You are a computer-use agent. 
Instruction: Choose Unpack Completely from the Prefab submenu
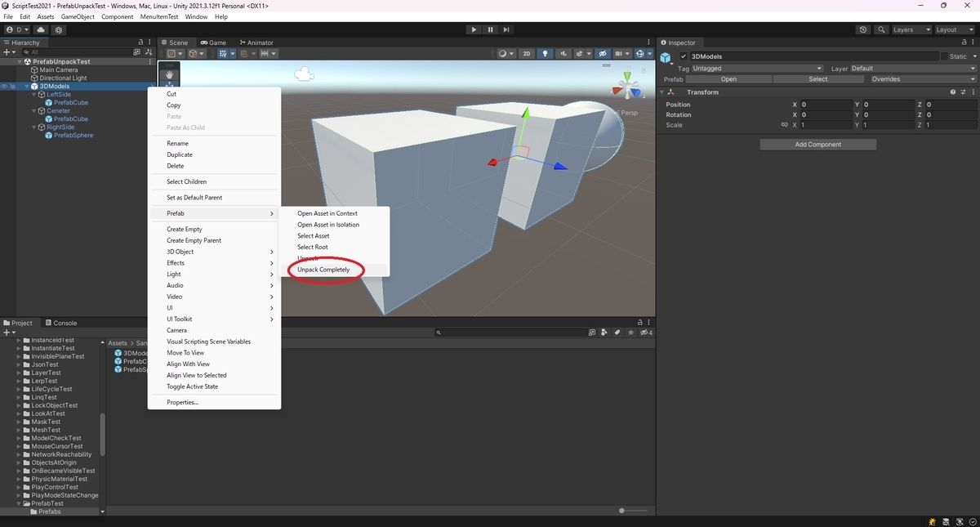tap(324, 270)
